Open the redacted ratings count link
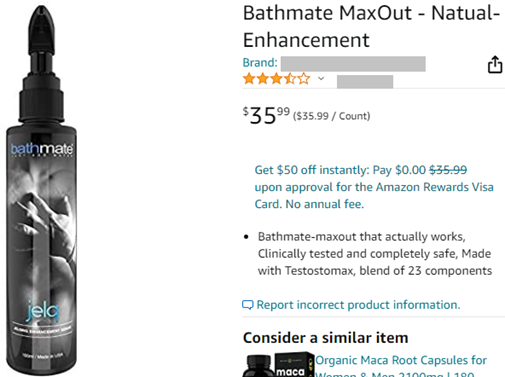The width and height of the screenshot is (505, 377). pyautogui.click(x=365, y=82)
